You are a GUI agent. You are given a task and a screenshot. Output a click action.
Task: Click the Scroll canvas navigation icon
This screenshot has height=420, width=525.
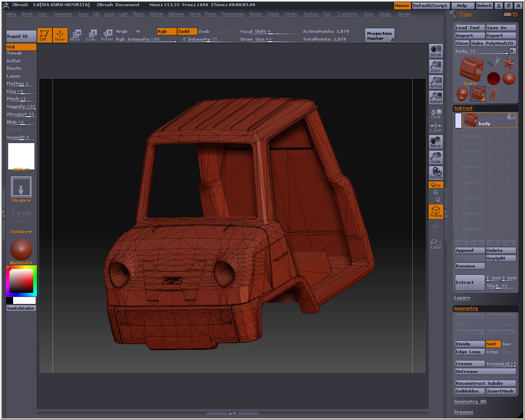[436, 51]
